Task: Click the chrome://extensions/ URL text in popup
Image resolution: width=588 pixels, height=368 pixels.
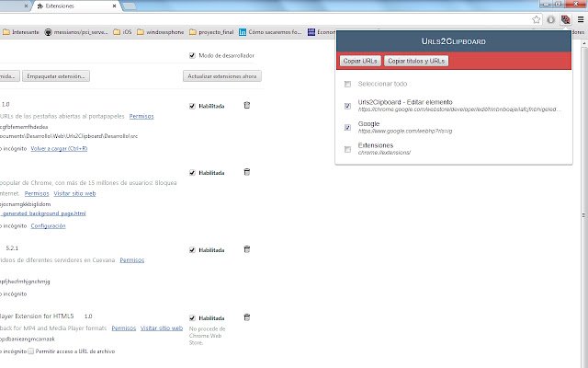Action: pos(384,153)
